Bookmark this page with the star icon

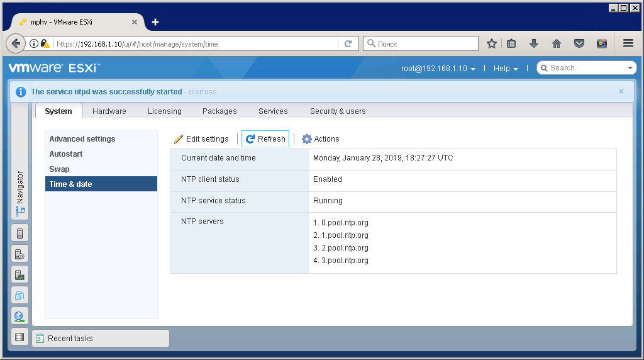[x=492, y=43]
